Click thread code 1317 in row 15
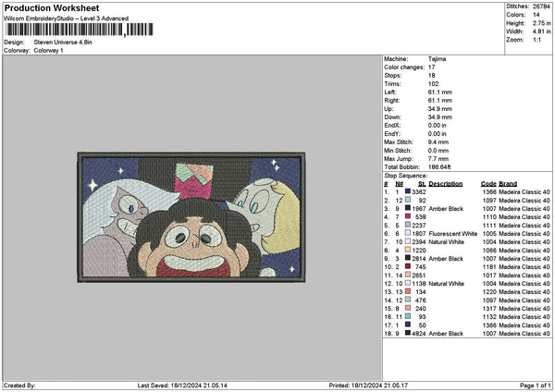Viewport: 555px width, 392px height. [489, 309]
